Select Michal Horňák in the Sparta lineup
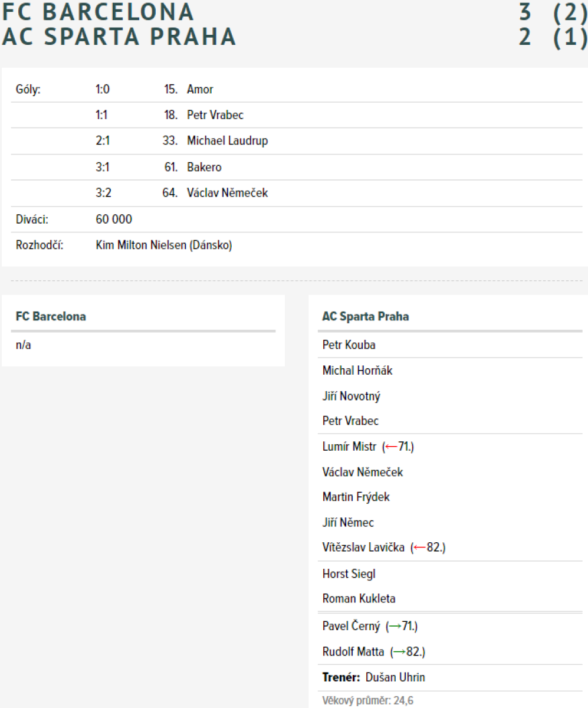588x708 pixels. (357, 371)
